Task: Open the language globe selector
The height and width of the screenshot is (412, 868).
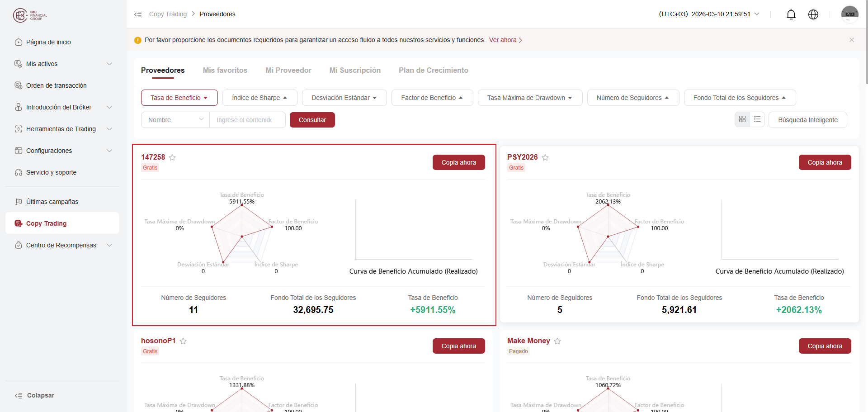Action: 813,14
